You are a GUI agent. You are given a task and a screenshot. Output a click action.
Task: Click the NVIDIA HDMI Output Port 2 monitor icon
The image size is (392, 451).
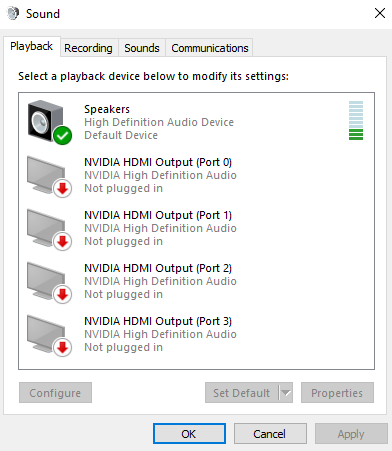(49, 282)
